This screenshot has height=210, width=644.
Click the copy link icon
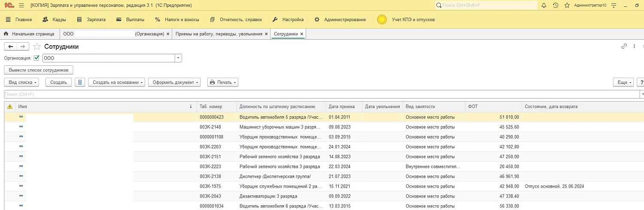pos(624,46)
